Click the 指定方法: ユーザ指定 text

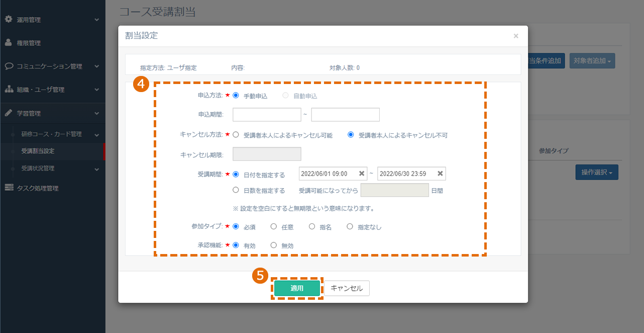tap(168, 67)
